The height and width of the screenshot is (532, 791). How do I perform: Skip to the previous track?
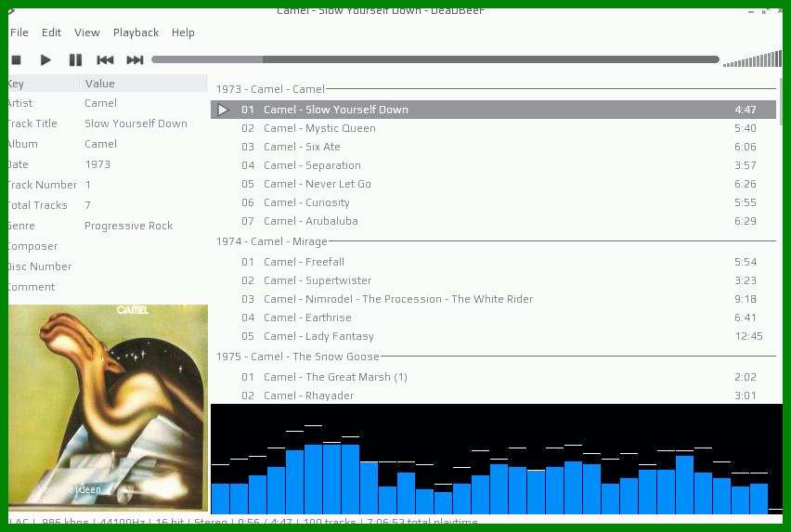(105, 60)
